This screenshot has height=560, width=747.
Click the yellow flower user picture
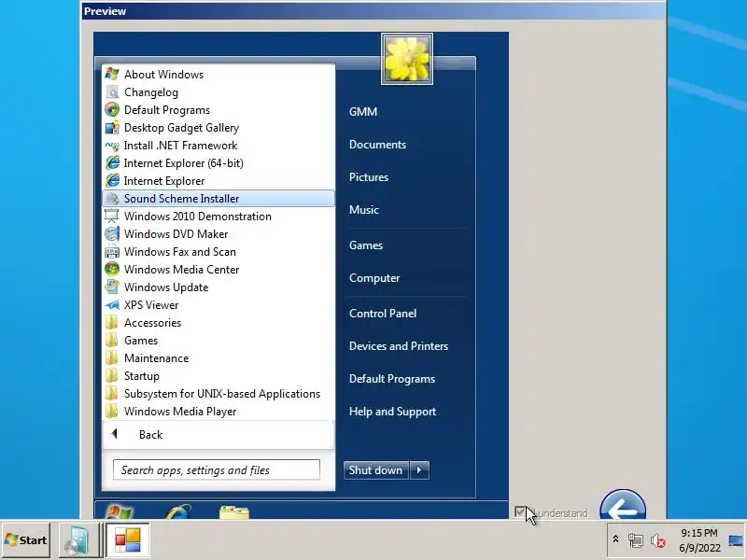[407, 59]
